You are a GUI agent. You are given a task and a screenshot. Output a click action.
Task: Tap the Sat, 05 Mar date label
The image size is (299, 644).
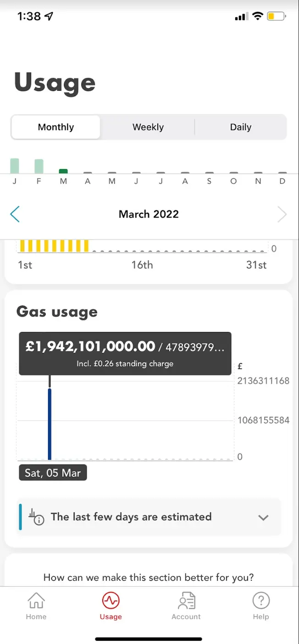(x=53, y=473)
